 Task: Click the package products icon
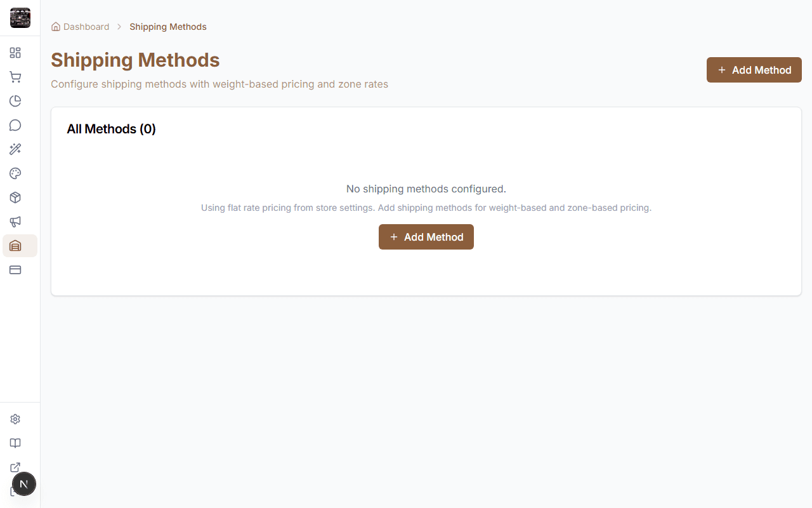[x=15, y=197]
